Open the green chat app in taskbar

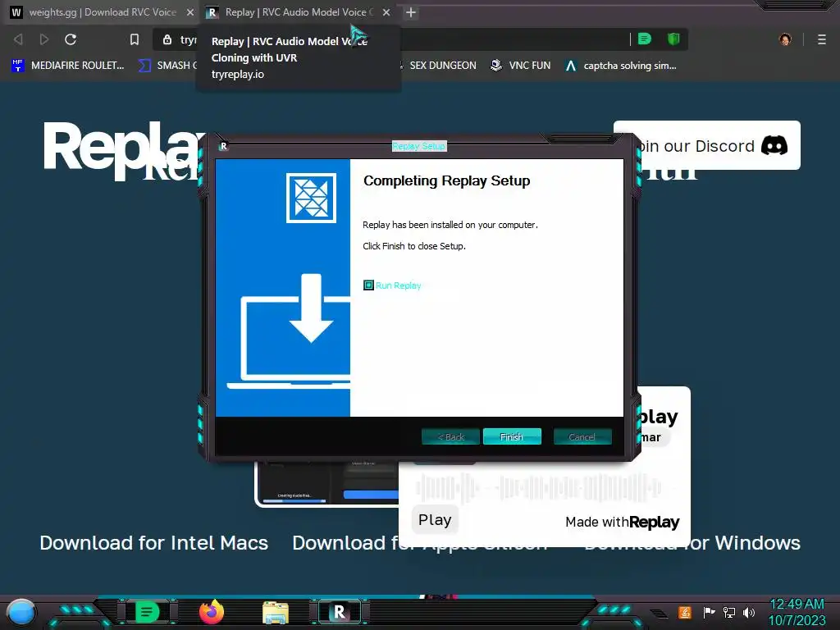(x=147, y=612)
